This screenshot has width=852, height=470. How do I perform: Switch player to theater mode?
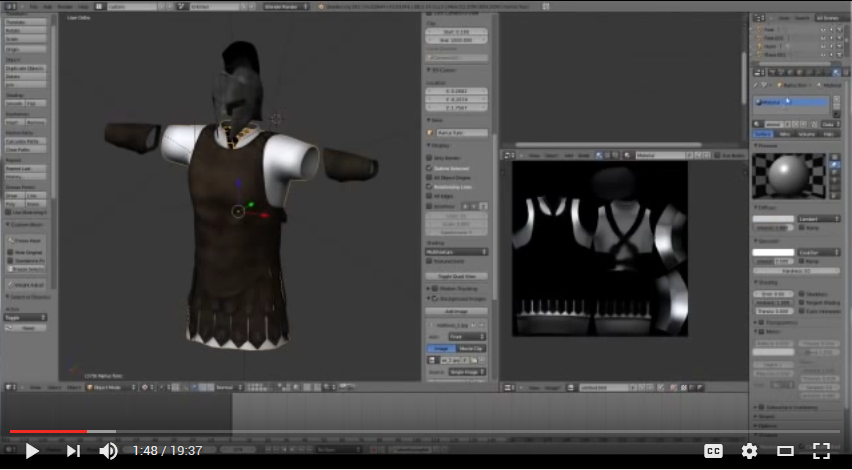point(785,450)
